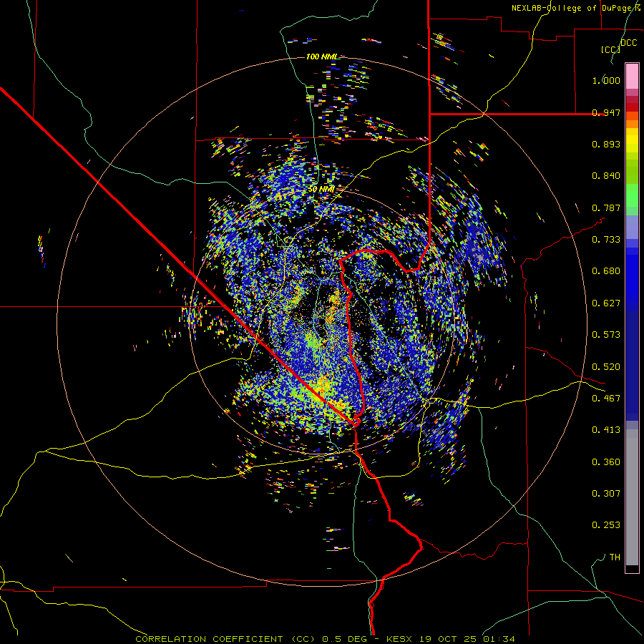This screenshot has height=644, width=644.
Task: Click the [CC] unit label
Action: click(x=610, y=49)
